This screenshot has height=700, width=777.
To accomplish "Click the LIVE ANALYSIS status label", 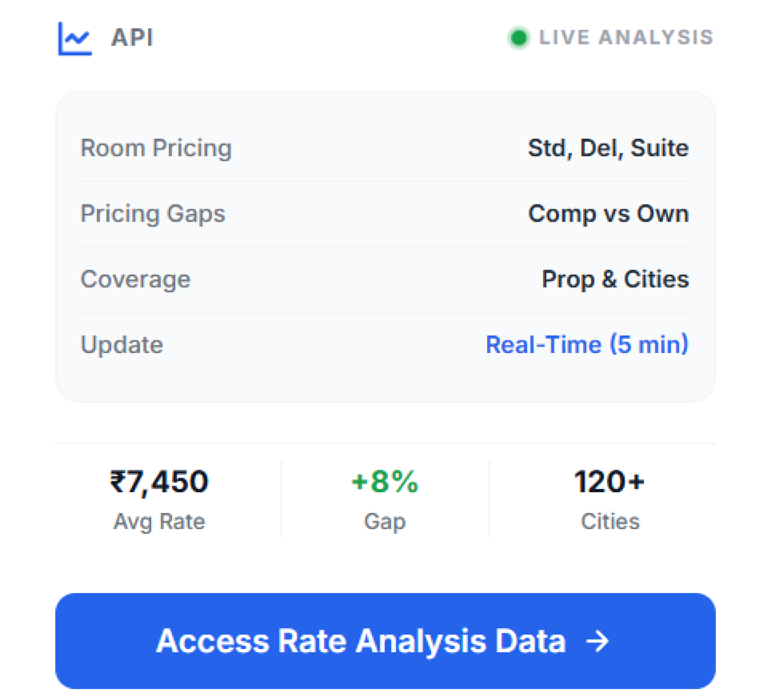I will pyautogui.click(x=626, y=37).
